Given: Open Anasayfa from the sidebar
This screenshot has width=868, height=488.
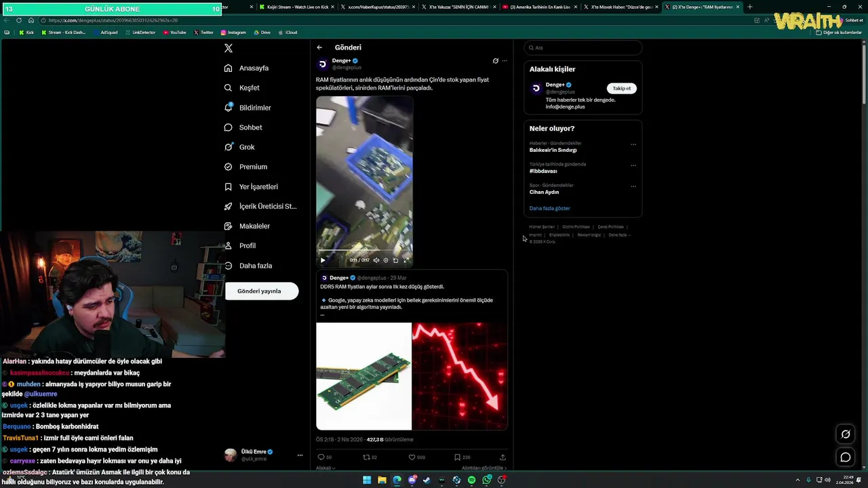Looking at the screenshot, I should click(247, 68).
